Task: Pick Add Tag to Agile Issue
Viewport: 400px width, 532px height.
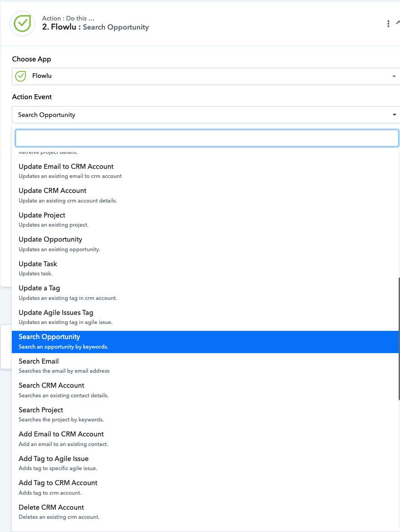Action: (x=205, y=463)
